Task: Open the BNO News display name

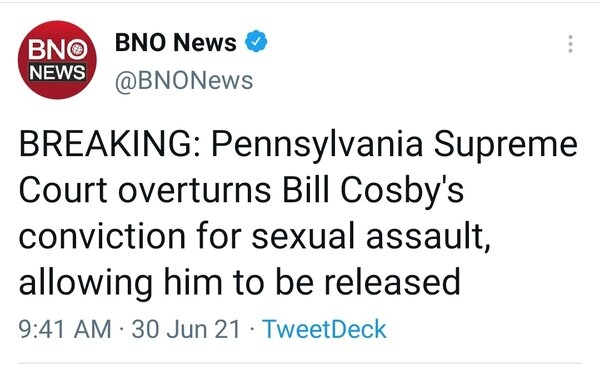Action: [x=176, y=42]
